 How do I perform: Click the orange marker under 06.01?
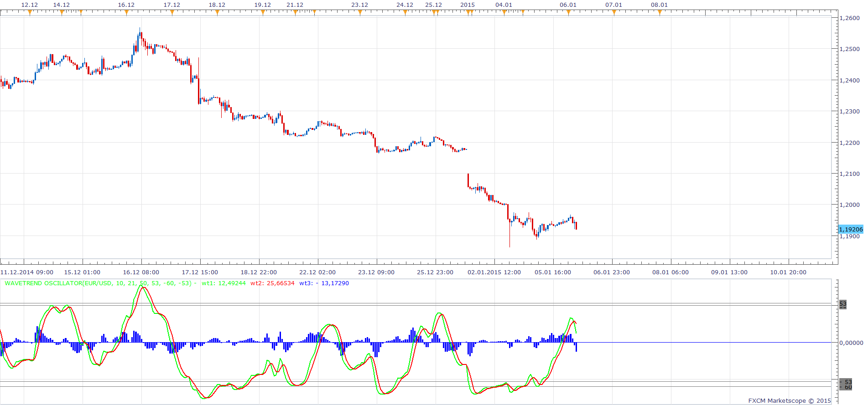568,13
